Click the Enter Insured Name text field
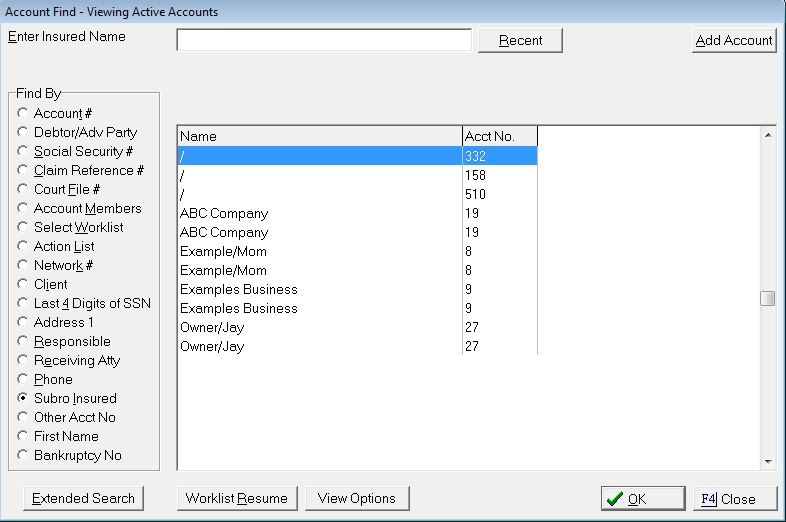The width and height of the screenshot is (786, 522). pyautogui.click(x=323, y=40)
